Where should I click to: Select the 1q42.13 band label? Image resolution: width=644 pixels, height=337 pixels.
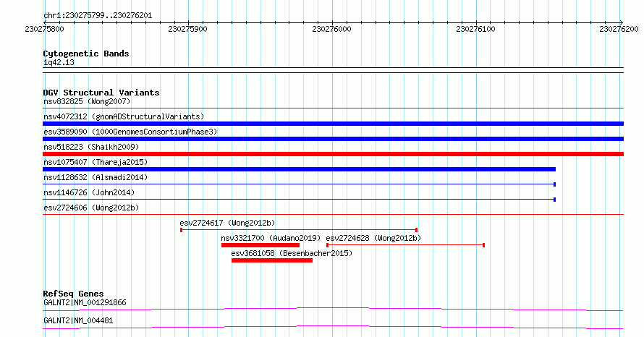59,62
